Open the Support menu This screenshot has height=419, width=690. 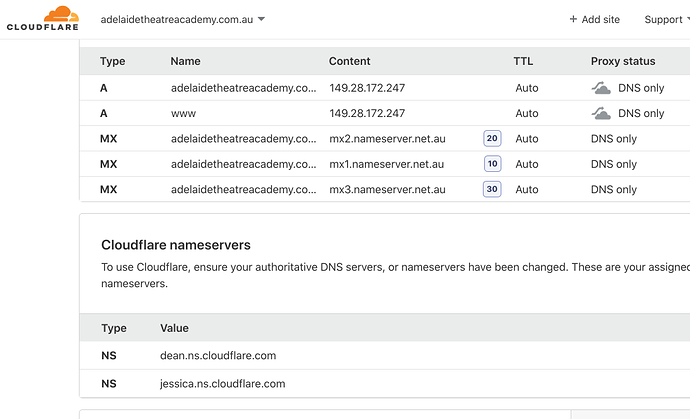(x=666, y=19)
